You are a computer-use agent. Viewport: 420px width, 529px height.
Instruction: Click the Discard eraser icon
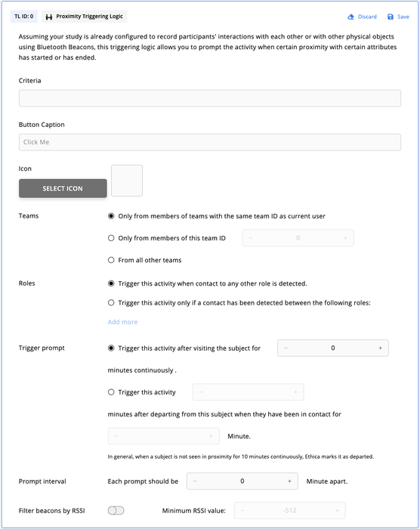tap(351, 17)
